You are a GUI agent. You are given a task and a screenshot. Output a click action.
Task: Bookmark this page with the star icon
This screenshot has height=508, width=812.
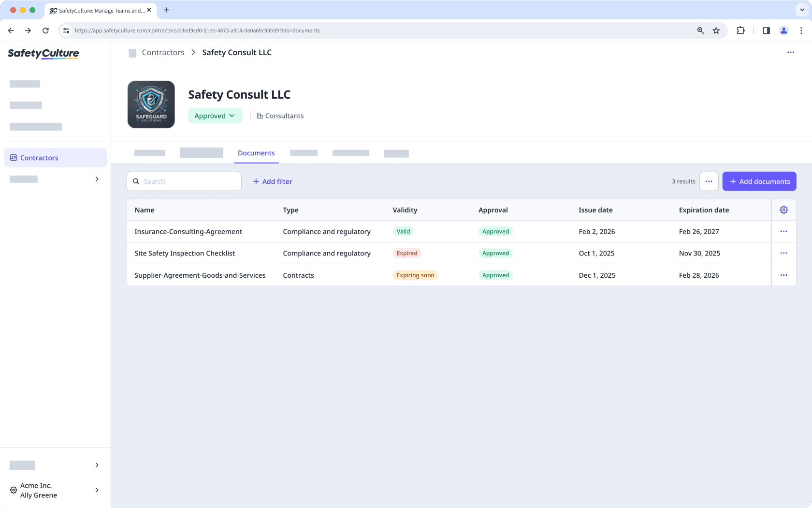click(x=716, y=30)
